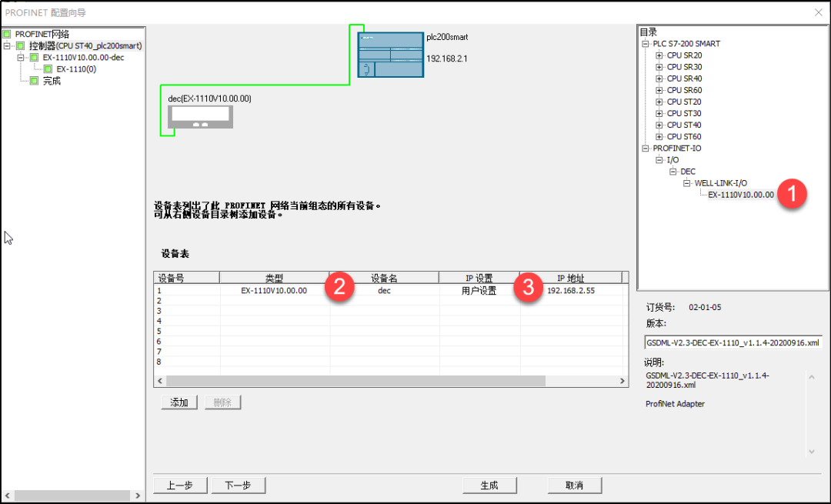Collapse the EX-1110V10.00.00-dec tree node
Viewport: 831px width, 504px height.
[21, 57]
